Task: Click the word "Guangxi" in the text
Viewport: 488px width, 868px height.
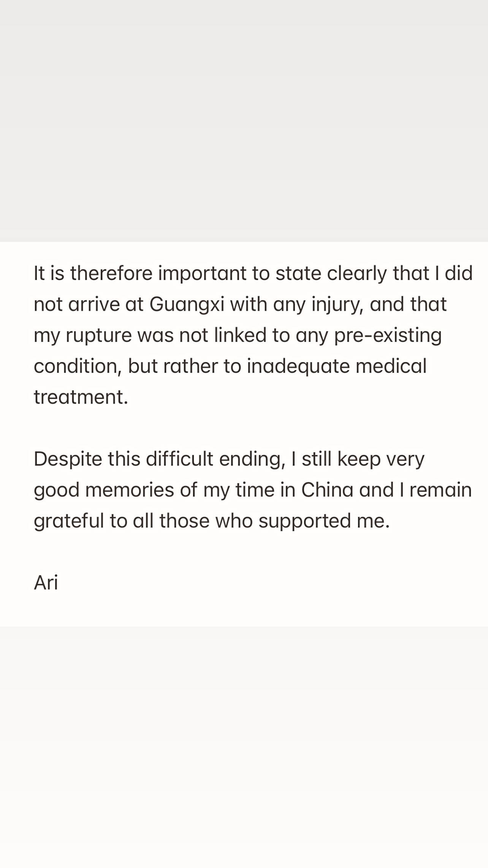Action: pyautogui.click(x=187, y=304)
